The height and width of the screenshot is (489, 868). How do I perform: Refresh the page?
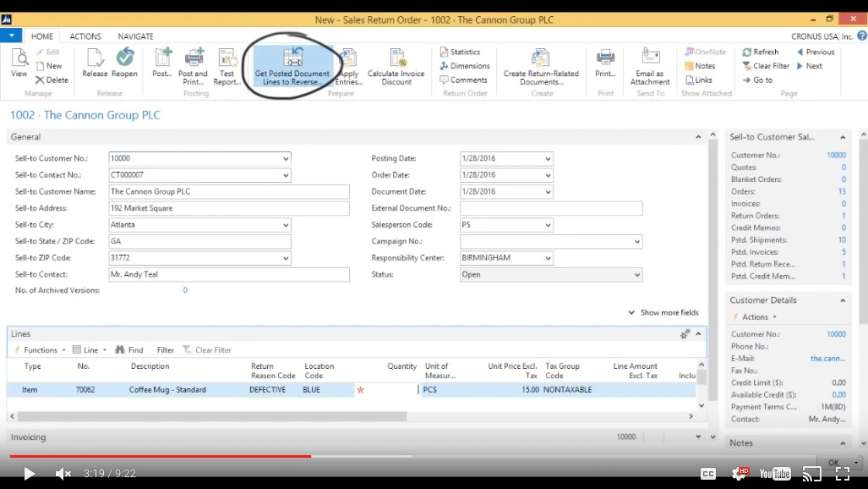(x=761, y=52)
